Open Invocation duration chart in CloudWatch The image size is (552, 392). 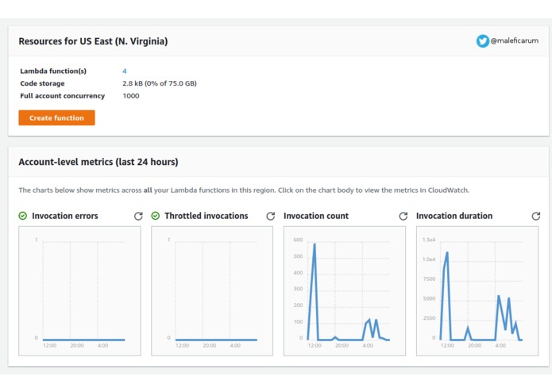tap(477, 291)
